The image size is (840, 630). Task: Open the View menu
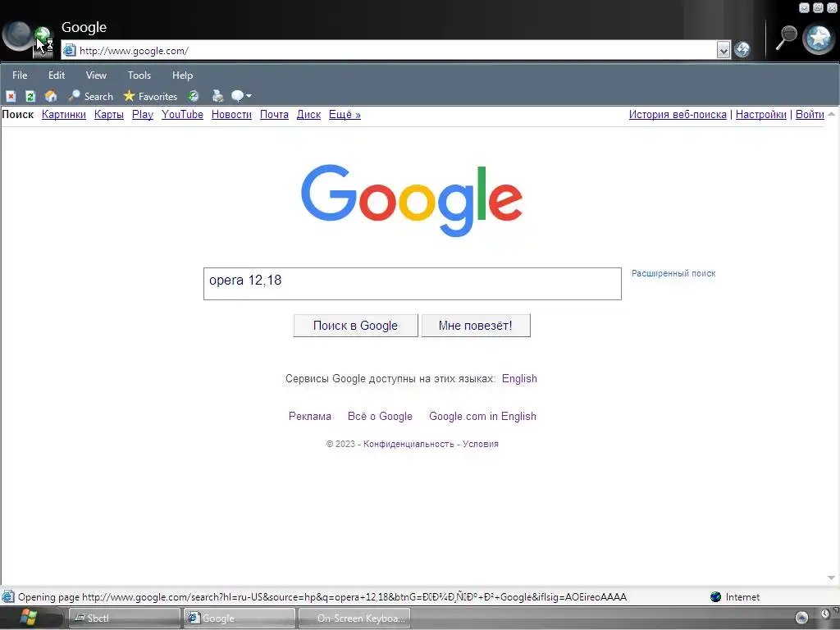(x=96, y=75)
